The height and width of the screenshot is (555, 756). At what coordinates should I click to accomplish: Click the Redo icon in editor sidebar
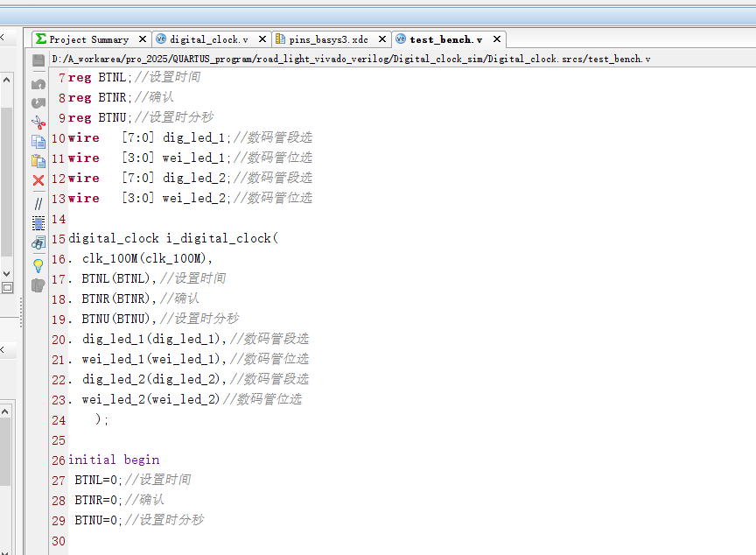[x=38, y=102]
